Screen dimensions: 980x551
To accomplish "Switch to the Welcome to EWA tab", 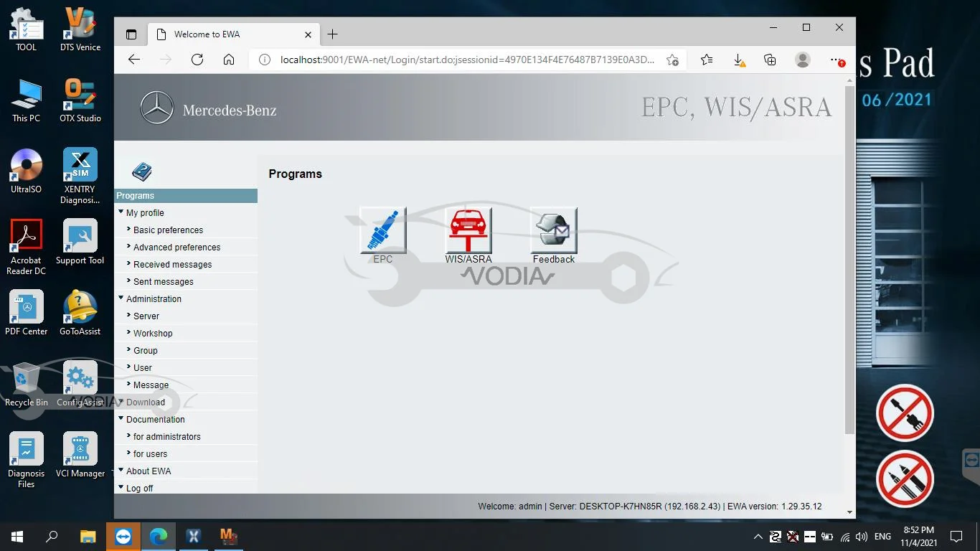I will point(233,34).
